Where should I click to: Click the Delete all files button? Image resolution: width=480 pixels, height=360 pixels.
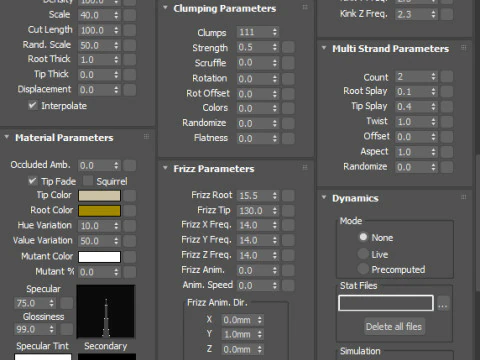click(394, 327)
